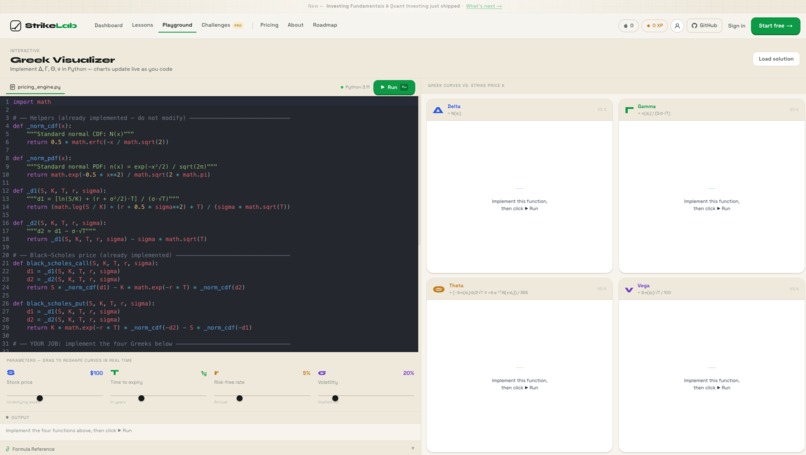Click the Volatility slider handle
Image resolution: width=806 pixels, height=455 pixels.
click(x=335, y=398)
